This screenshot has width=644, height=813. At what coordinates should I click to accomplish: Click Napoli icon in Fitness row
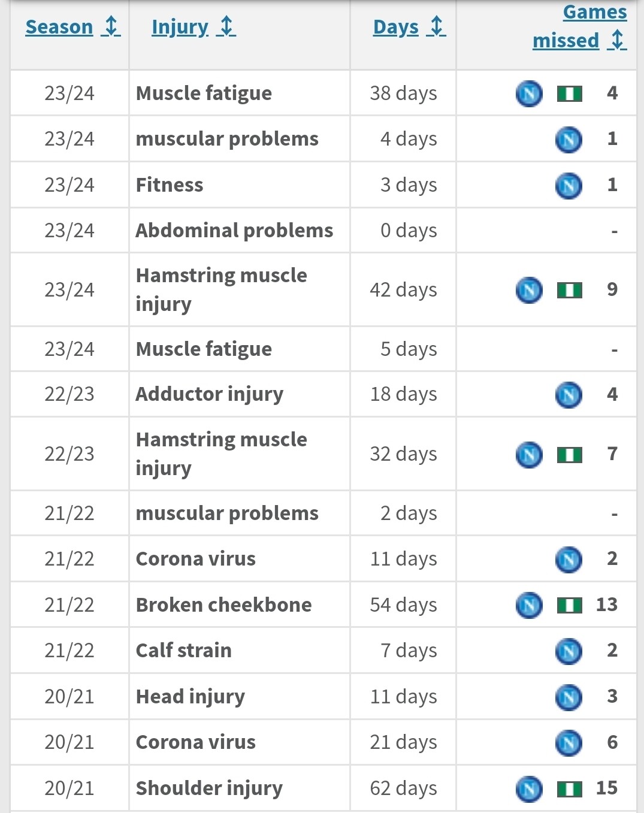pyautogui.click(x=569, y=185)
